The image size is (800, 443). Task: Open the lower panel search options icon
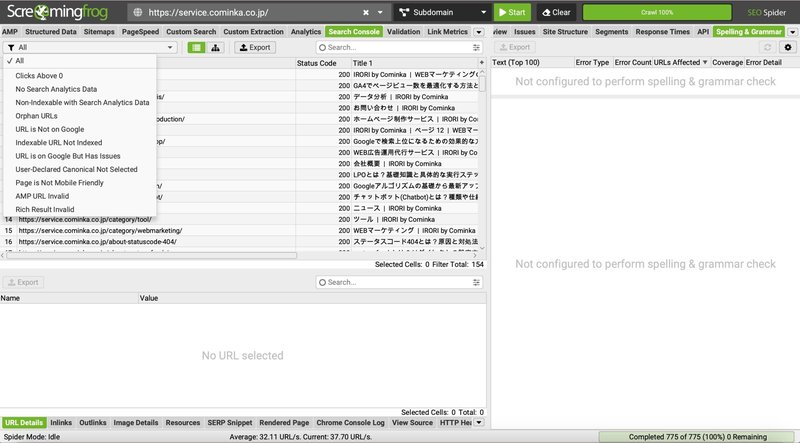[476, 282]
